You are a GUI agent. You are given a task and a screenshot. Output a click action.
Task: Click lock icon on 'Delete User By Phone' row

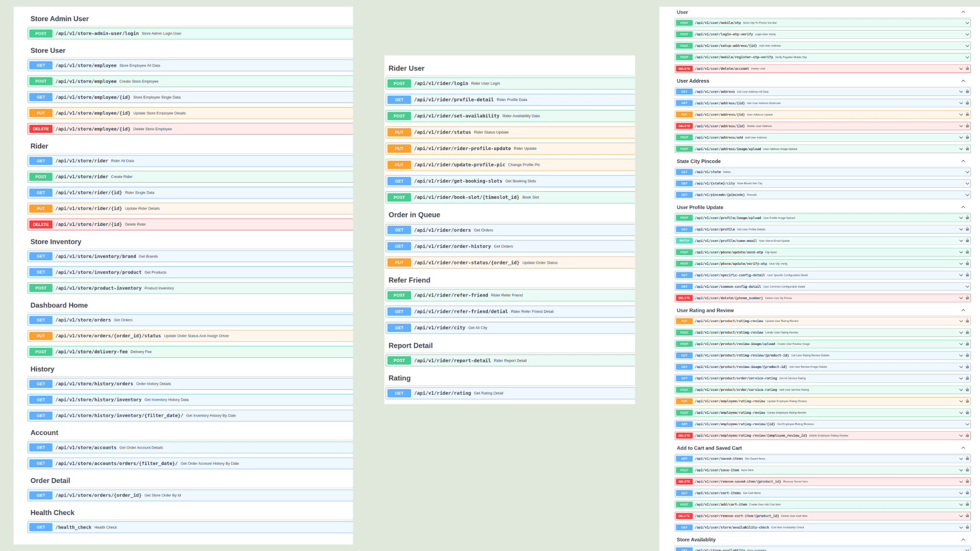pyautogui.click(x=967, y=298)
